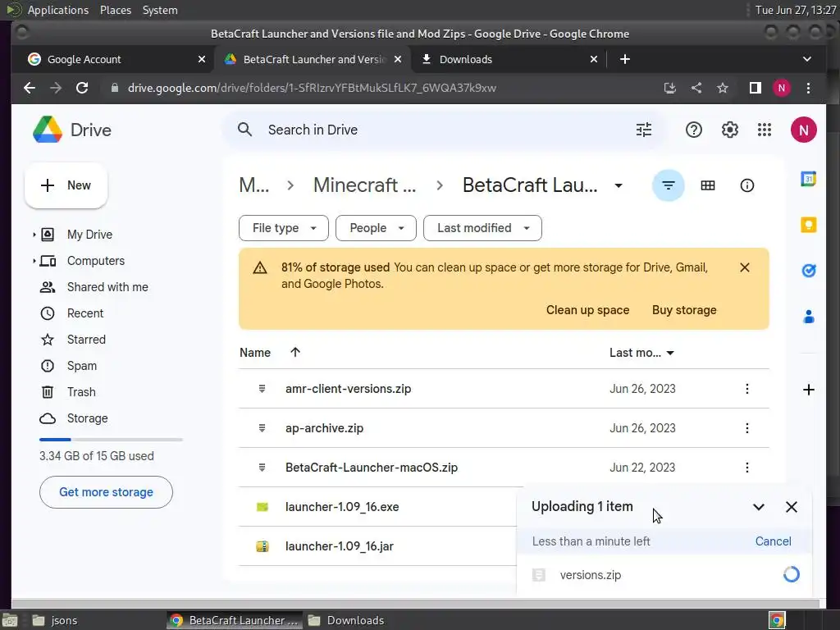The height and width of the screenshot is (630, 840).
Task: Click Buy storage
Action: coord(684,310)
